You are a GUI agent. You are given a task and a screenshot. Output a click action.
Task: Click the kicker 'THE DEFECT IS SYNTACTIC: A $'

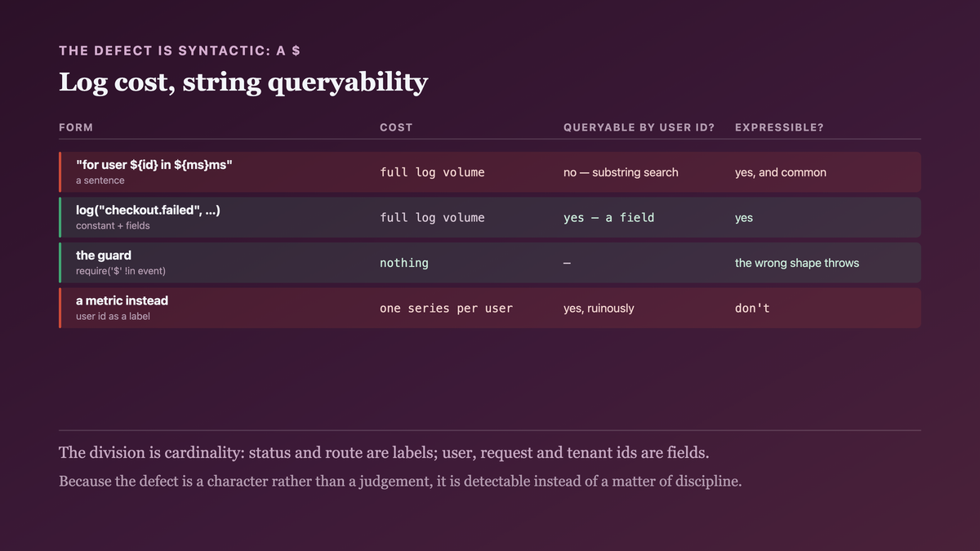(180, 51)
